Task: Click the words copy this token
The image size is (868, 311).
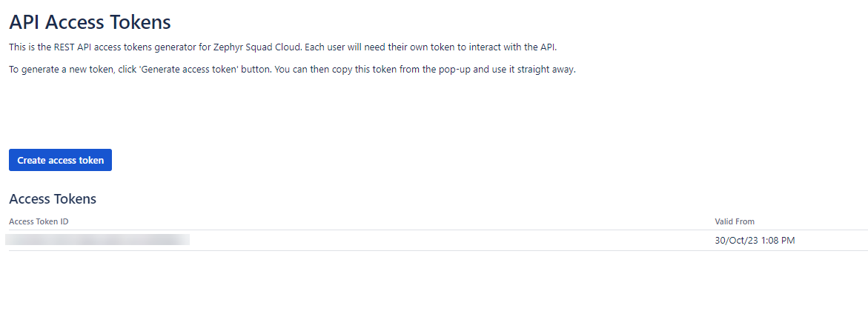Action: click(x=360, y=70)
